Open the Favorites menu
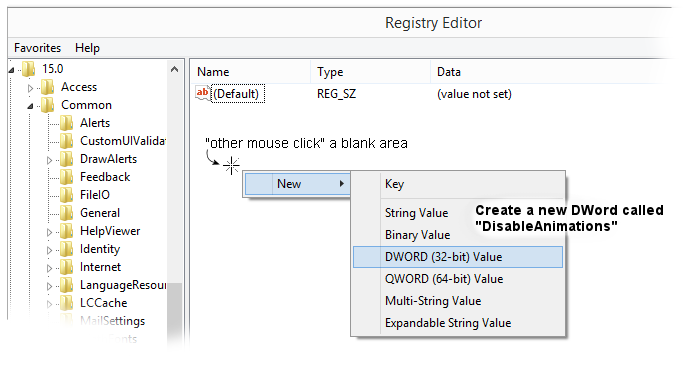The image size is (683, 368). coord(37,47)
